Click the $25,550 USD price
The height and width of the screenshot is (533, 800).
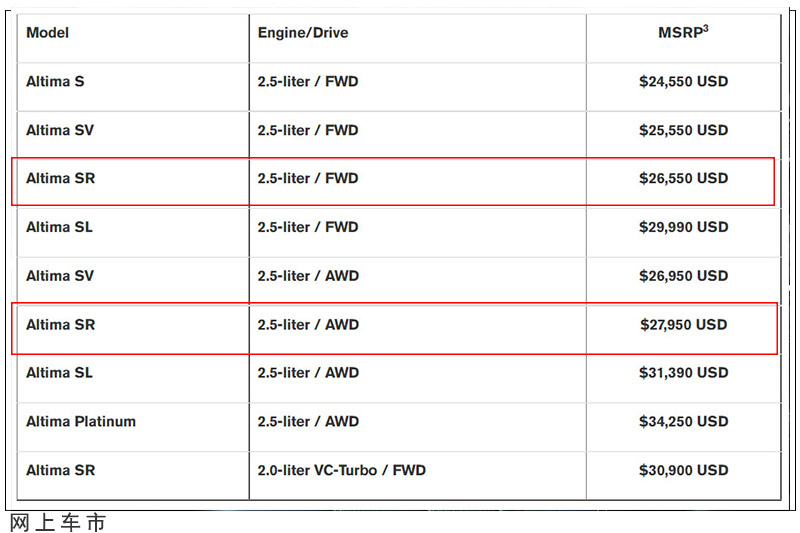tap(684, 130)
